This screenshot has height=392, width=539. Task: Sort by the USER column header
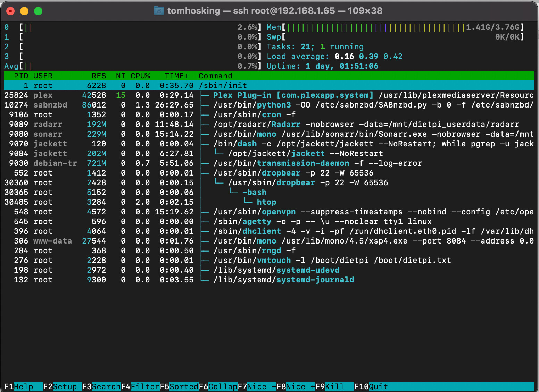(43, 76)
